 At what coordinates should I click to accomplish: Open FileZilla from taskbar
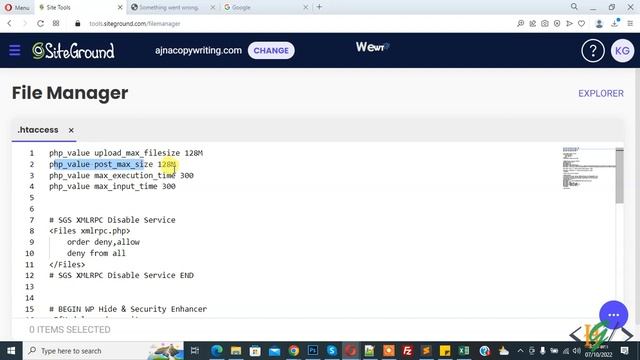click(x=407, y=351)
